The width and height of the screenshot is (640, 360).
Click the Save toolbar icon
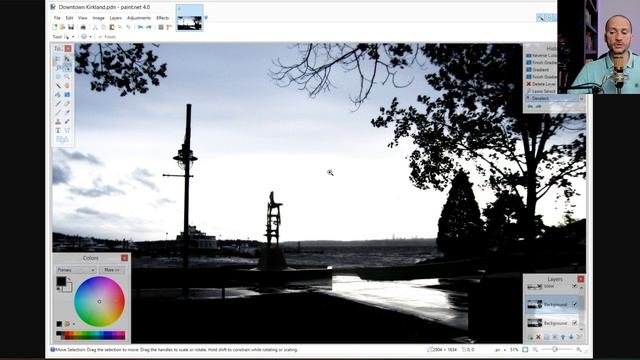(71, 27)
